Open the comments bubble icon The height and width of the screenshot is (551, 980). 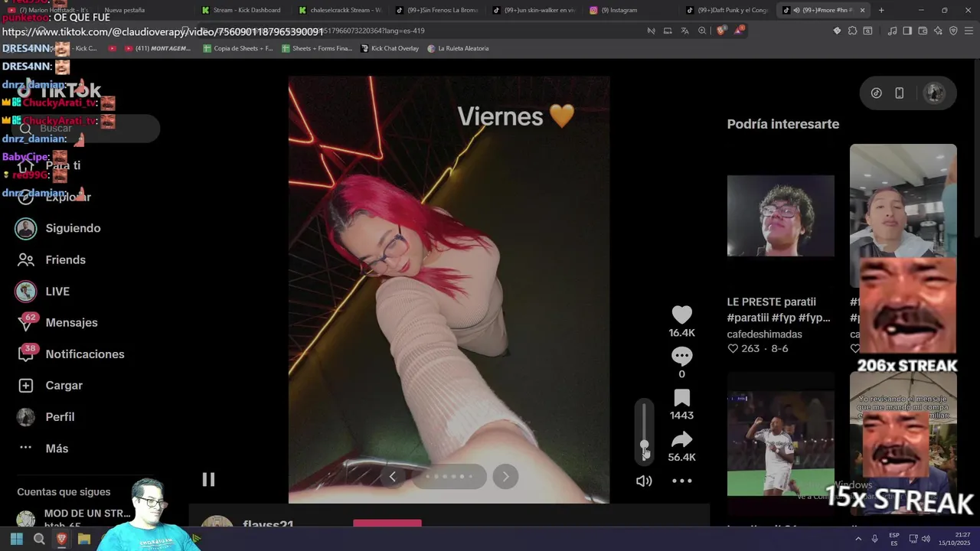click(x=681, y=356)
